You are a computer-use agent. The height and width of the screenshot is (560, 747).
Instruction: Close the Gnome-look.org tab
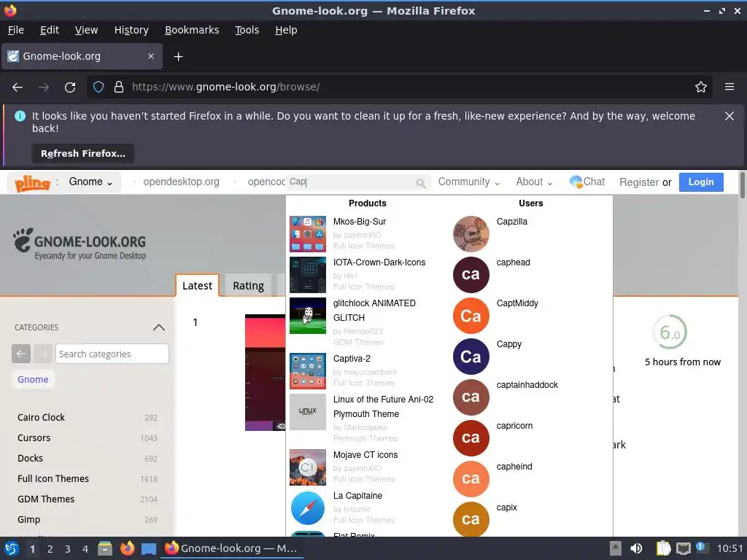[x=150, y=56]
